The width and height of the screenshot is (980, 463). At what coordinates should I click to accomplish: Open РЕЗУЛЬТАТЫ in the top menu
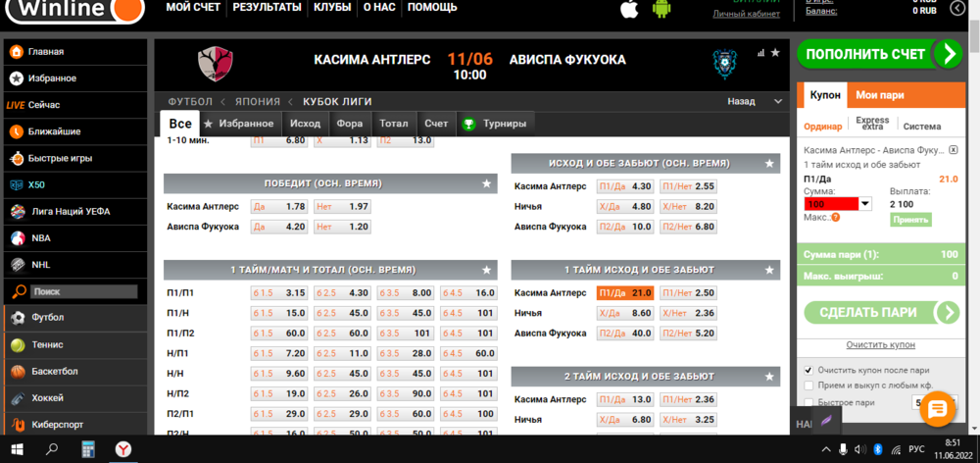pyautogui.click(x=267, y=8)
